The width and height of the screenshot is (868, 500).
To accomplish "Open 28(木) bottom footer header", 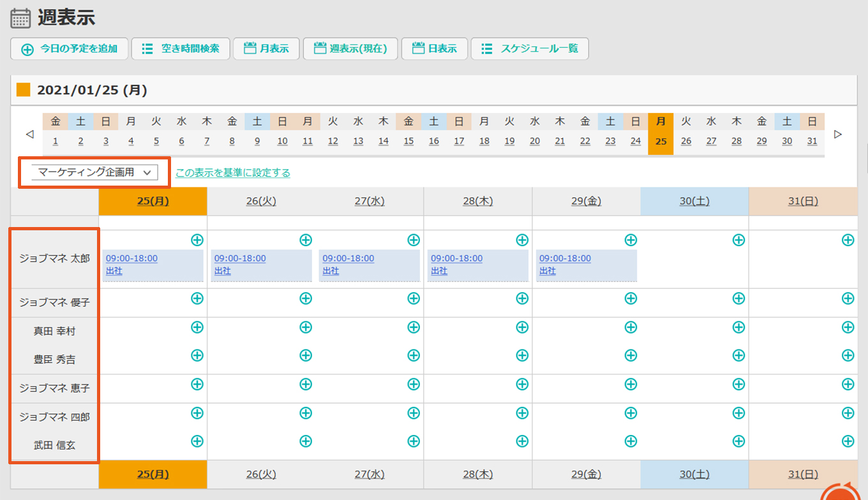I will click(x=478, y=474).
